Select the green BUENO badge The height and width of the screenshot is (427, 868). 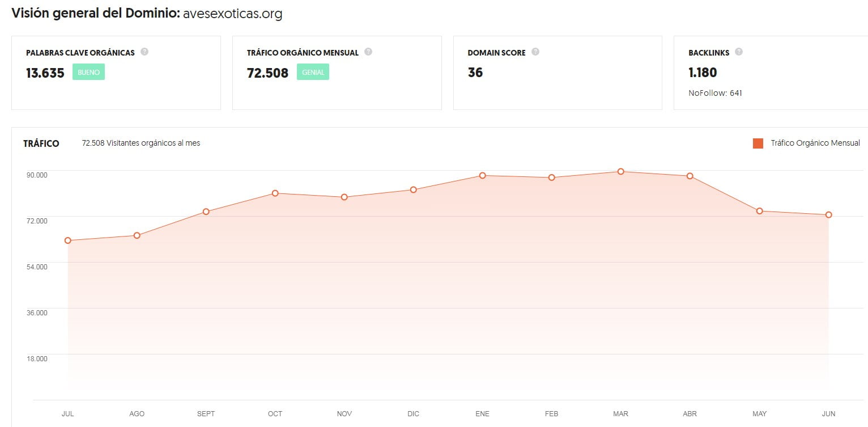88,71
